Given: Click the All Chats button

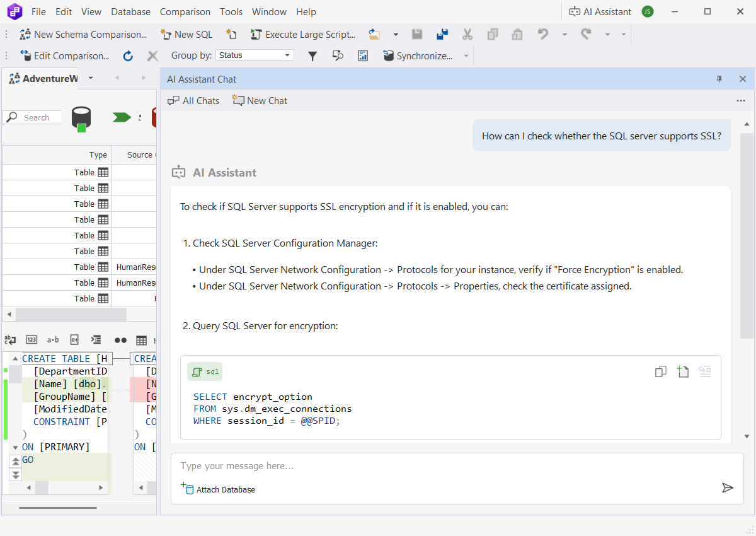Looking at the screenshot, I should click(193, 100).
